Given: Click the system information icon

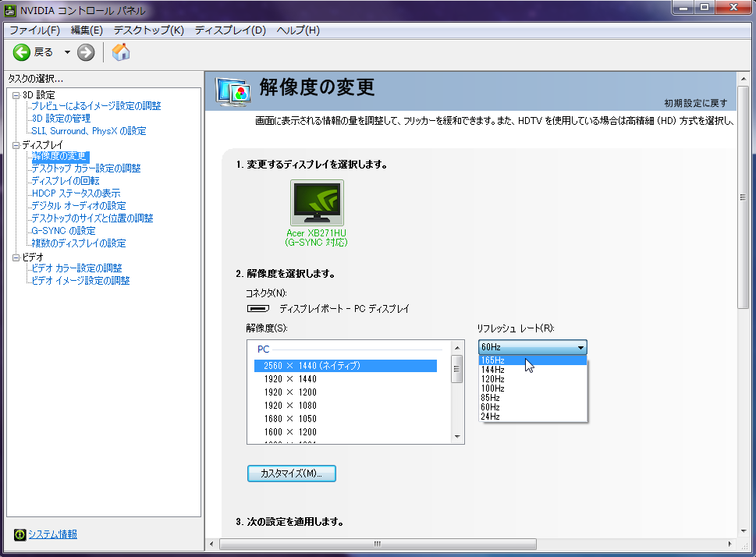Looking at the screenshot, I should tap(20, 534).
